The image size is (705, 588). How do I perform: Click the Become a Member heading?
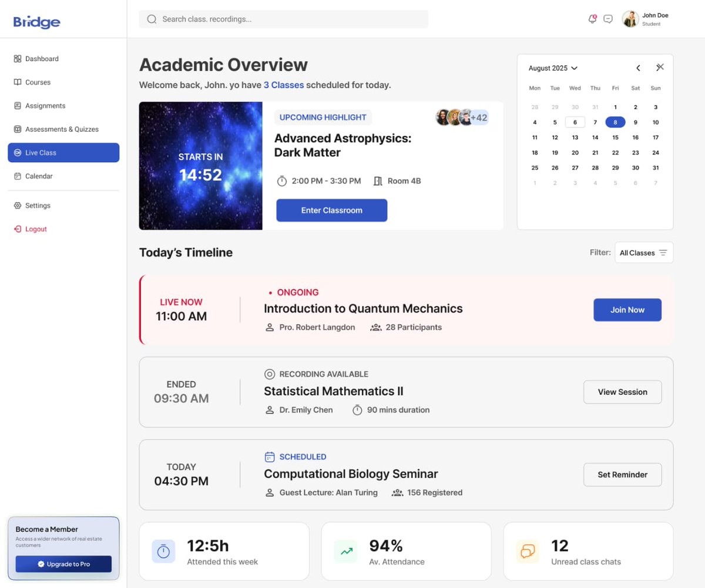(x=46, y=529)
